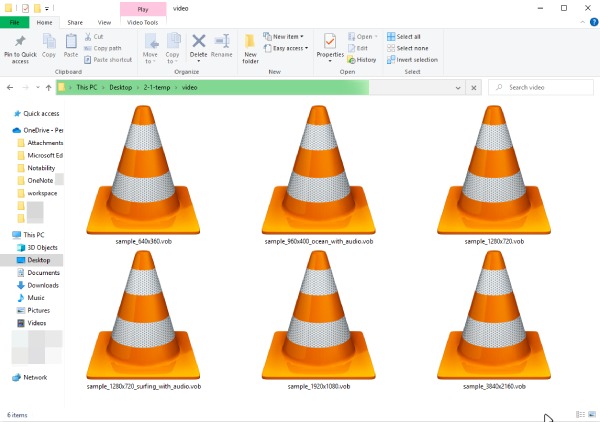Open Customize Quick Access Toolbar dropdown
600x422 pixels.
[47, 8]
